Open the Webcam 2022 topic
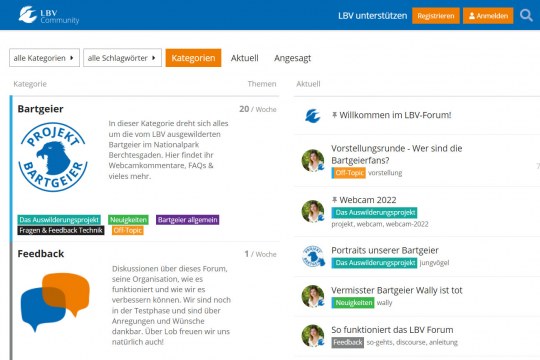 coord(367,200)
